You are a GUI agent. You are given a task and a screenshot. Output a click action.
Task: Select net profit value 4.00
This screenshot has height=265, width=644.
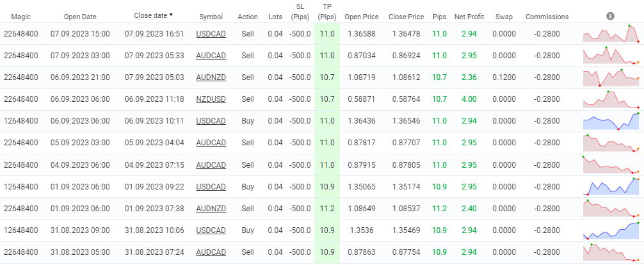(469, 99)
